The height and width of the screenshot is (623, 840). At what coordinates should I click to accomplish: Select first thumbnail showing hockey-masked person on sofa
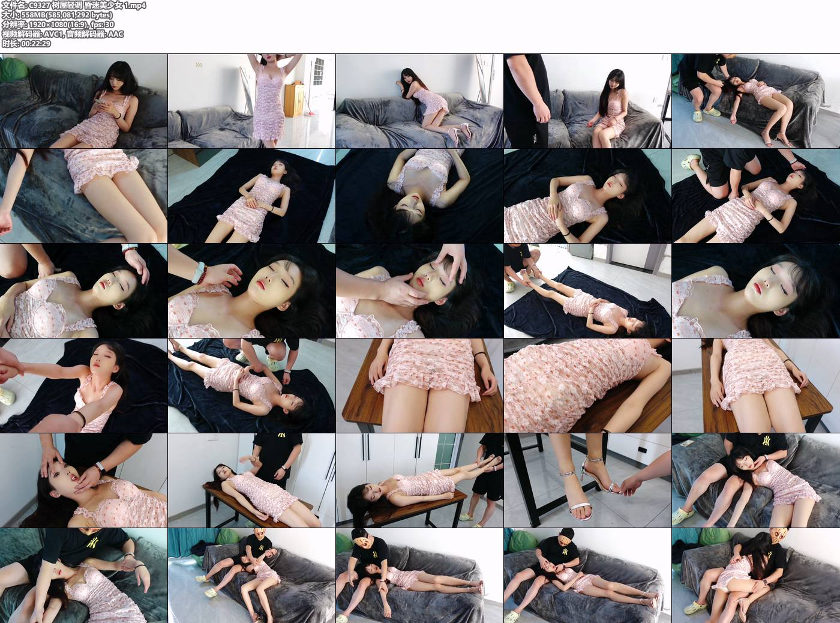pos(251,575)
